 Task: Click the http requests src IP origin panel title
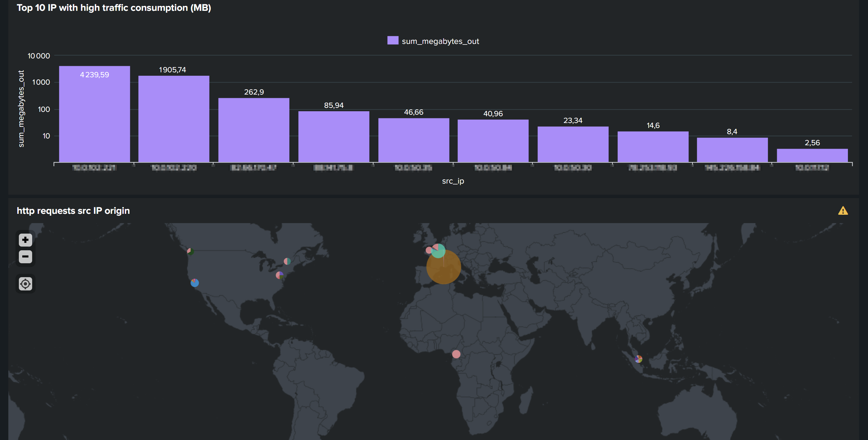(x=73, y=211)
